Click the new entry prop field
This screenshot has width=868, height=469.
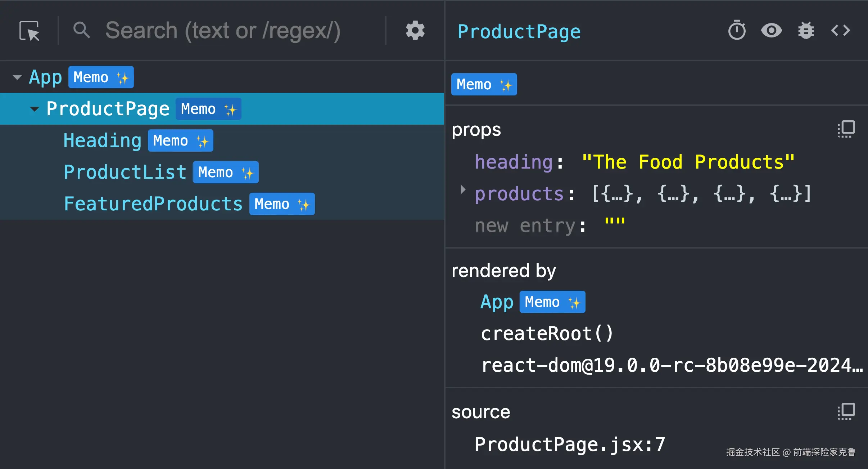pos(527,226)
